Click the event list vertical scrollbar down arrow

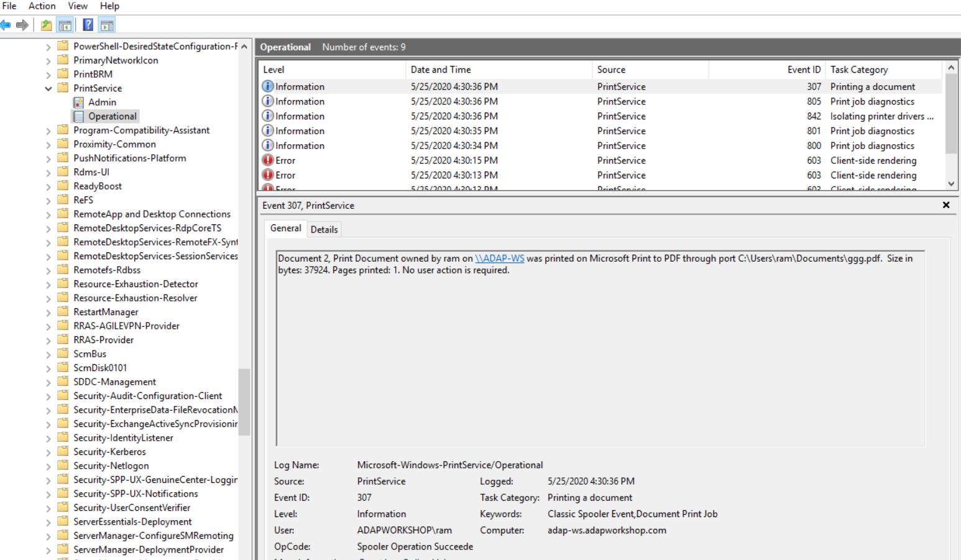coord(952,183)
